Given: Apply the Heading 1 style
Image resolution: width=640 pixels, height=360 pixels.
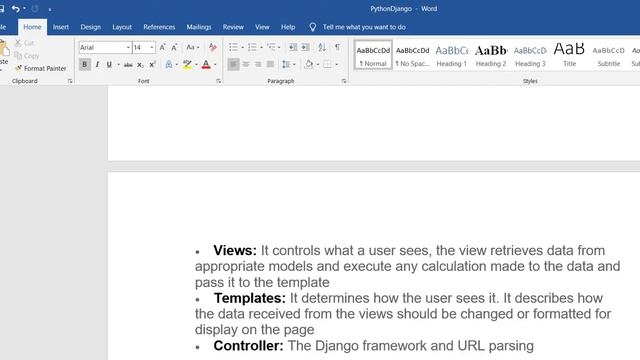Looking at the screenshot, I should 451,55.
